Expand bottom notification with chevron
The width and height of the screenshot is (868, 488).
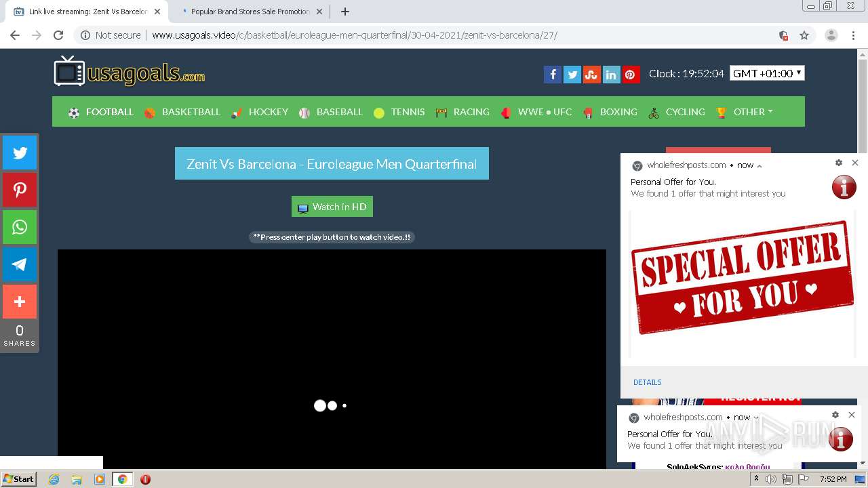pos(756,418)
